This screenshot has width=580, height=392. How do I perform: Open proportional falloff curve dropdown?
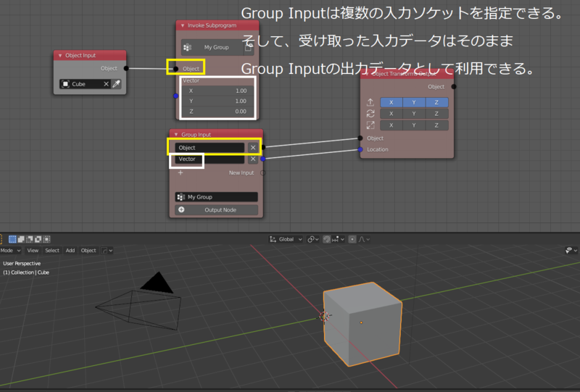pyautogui.click(x=364, y=239)
